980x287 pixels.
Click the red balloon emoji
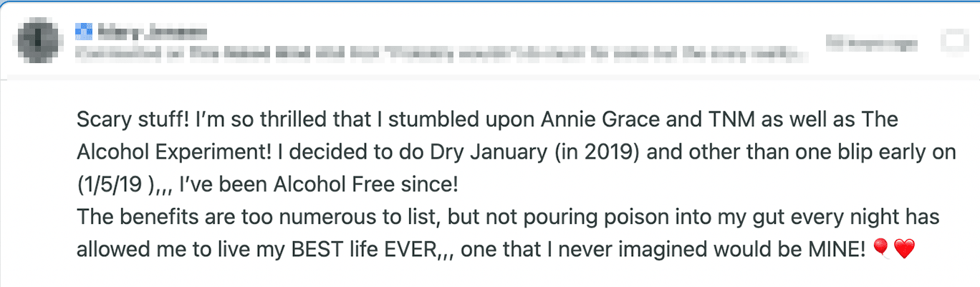coord(883,249)
